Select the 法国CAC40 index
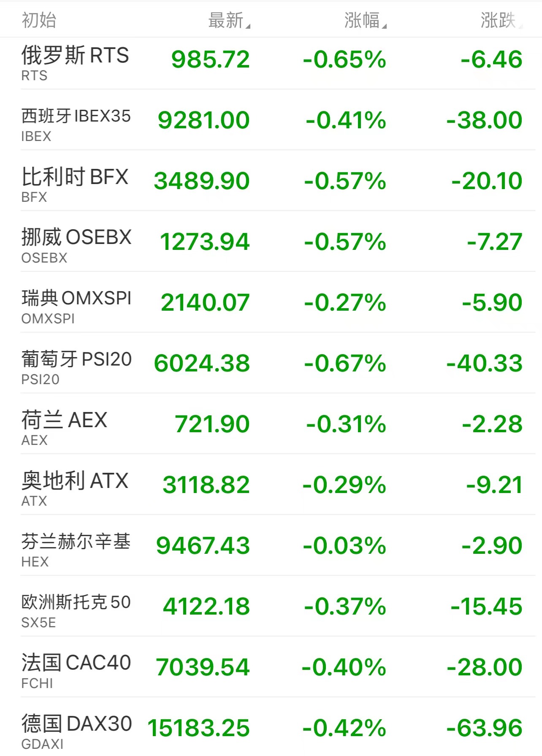Viewport: 542px width, 756px height. (x=76, y=664)
